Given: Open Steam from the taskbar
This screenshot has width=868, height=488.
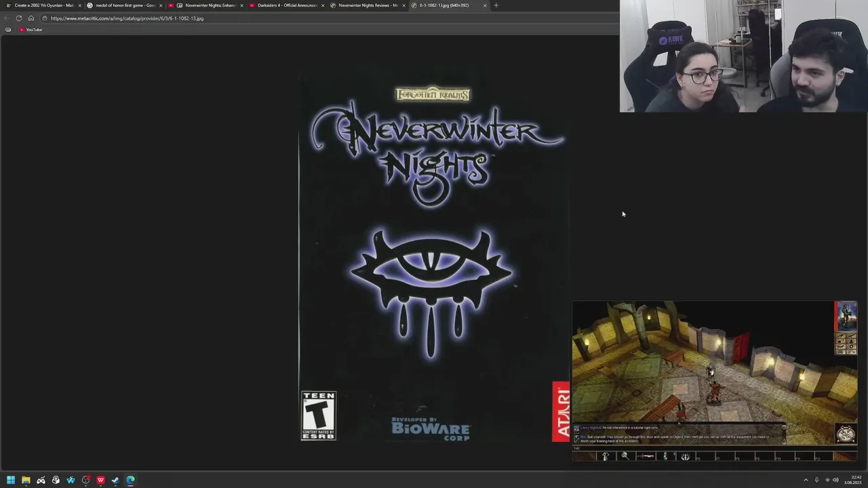Looking at the screenshot, I should 115,480.
